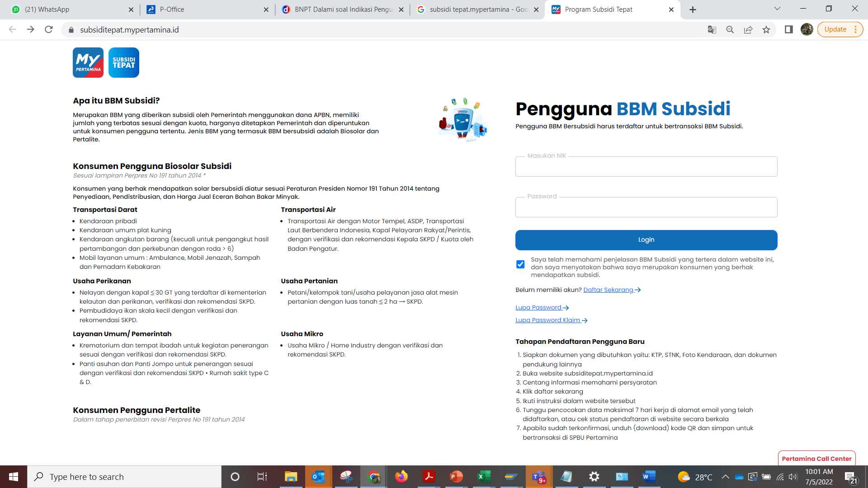
Task: Open the browser side panel icon
Action: (789, 30)
